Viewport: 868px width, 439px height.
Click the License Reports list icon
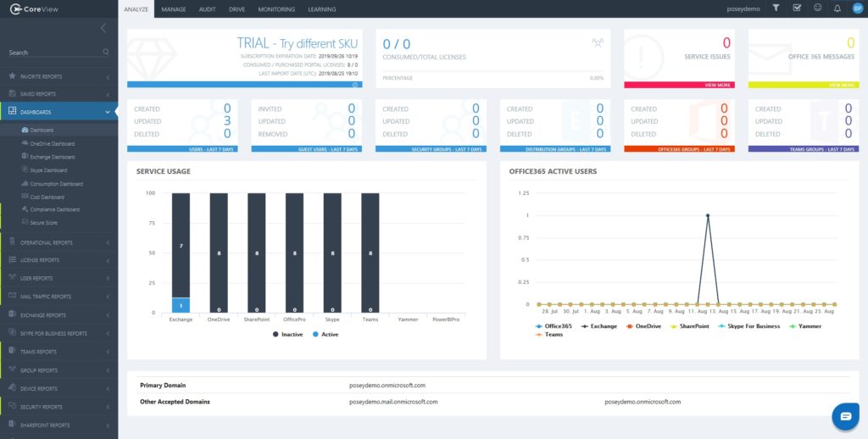pyautogui.click(x=12, y=259)
